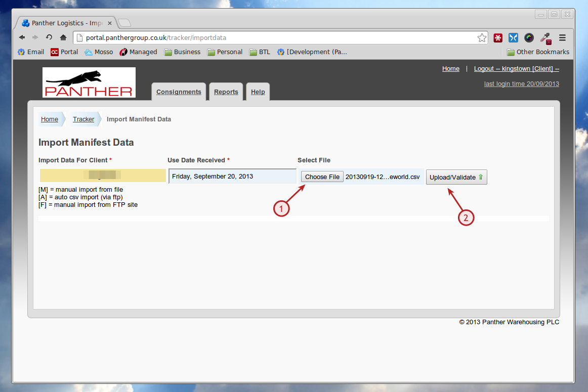The width and height of the screenshot is (588, 392).
Task: Open the blue X extension icon
Action: coord(514,37)
